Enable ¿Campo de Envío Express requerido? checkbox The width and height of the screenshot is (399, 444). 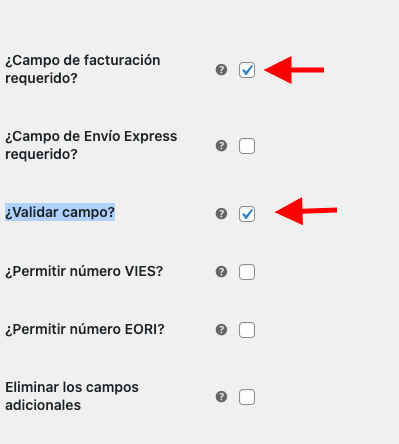[247, 146]
